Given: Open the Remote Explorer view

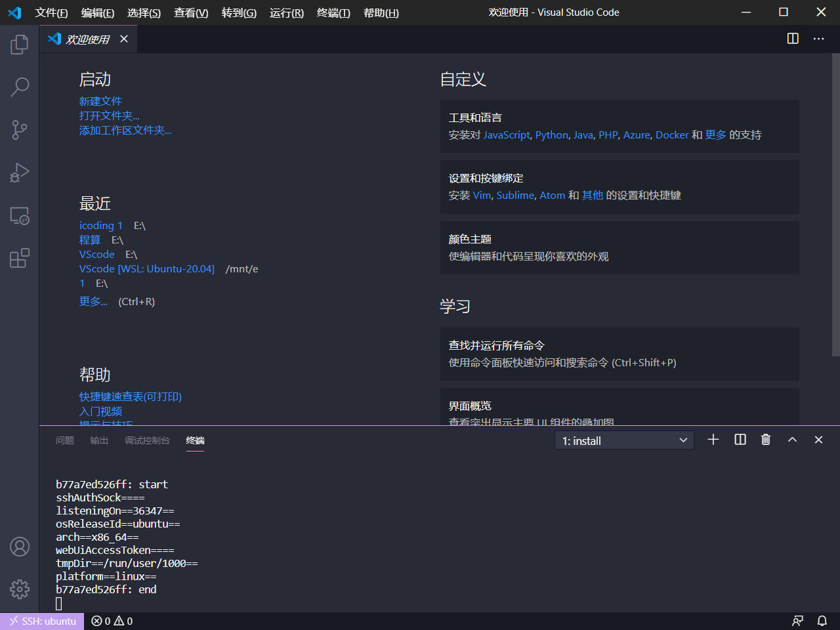Looking at the screenshot, I should [20, 216].
